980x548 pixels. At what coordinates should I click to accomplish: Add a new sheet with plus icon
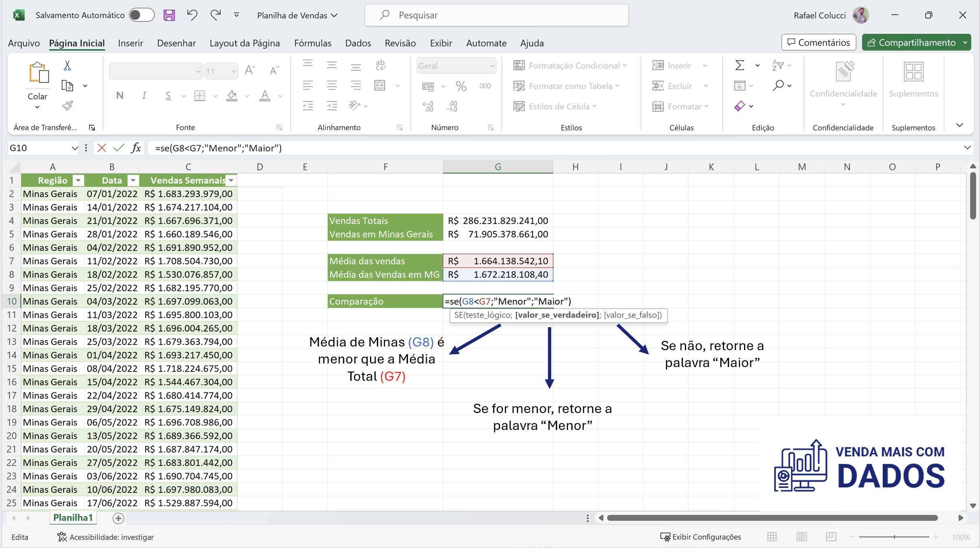pos(118,518)
